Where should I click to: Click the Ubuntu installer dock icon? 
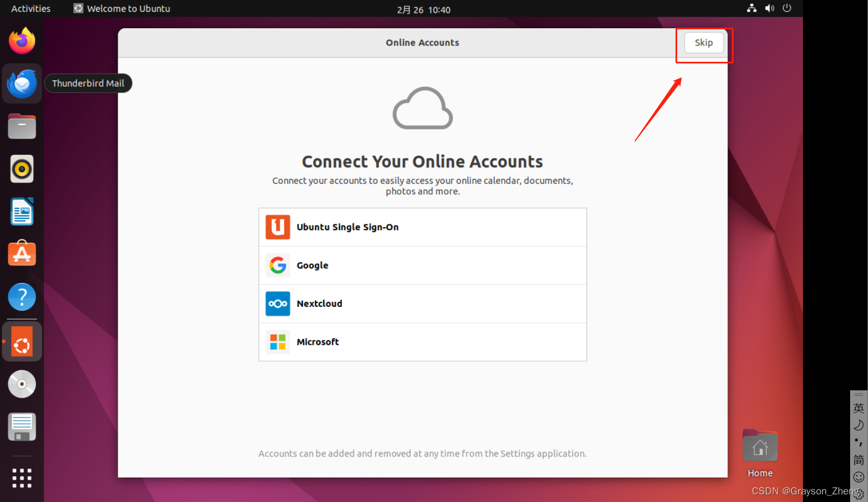[x=22, y=342]
